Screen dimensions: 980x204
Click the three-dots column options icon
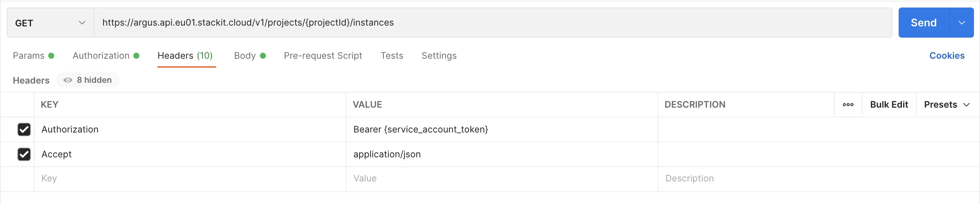pos(847,105)
